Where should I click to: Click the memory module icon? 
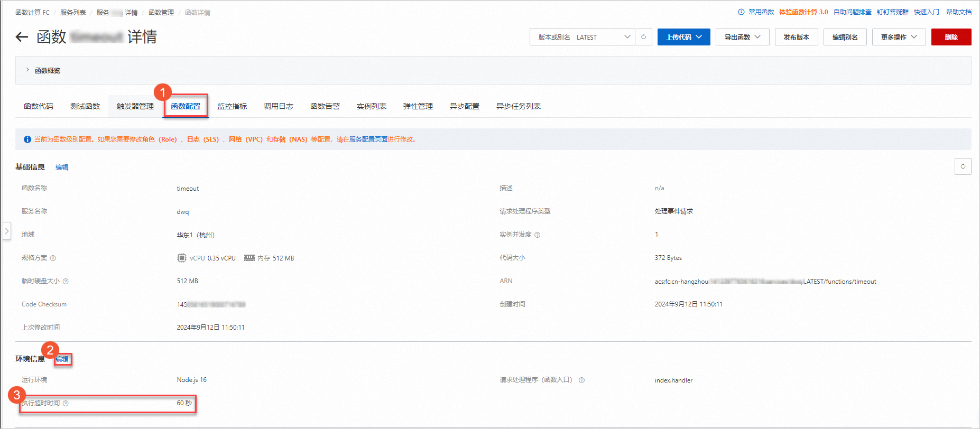pos(249,258)
